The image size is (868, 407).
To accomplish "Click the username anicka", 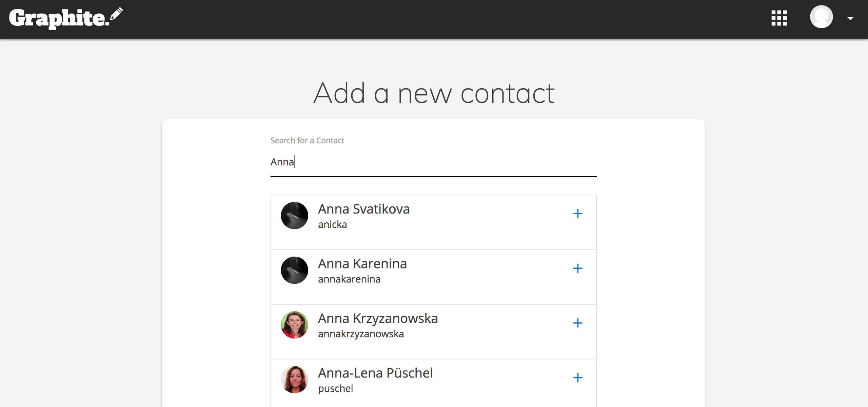I will [x=332, y=225].
